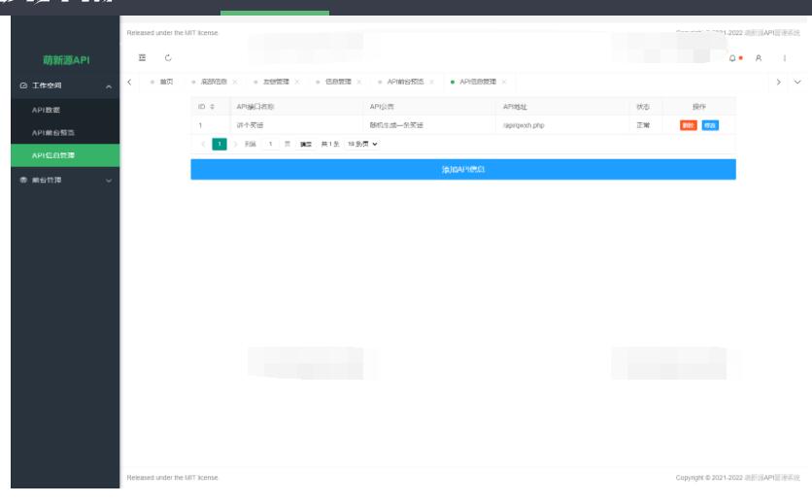Close the API信息管理 tab
812x504 pixels.
point(503,80)
